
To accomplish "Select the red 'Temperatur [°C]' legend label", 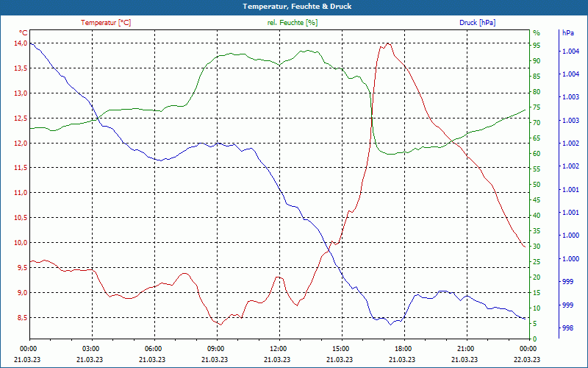I will tap(106, 23).
